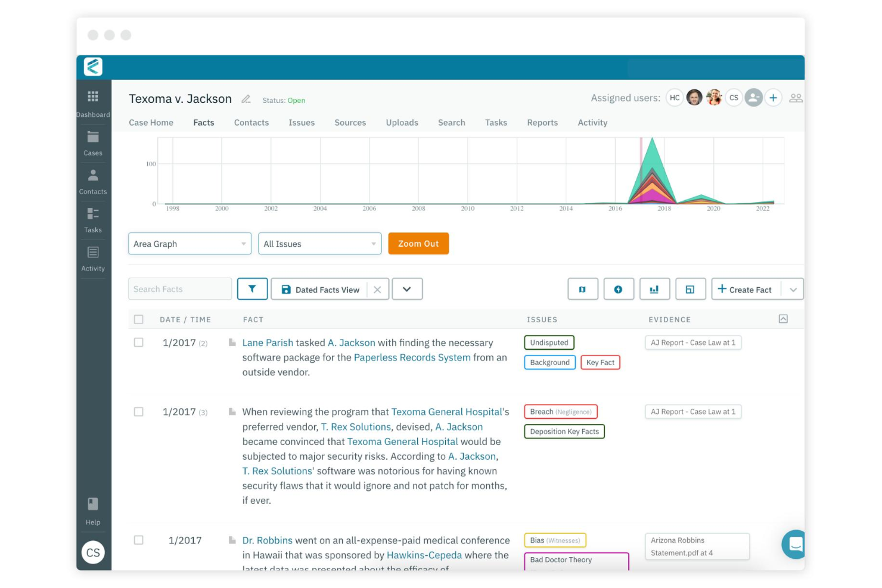Expand the Create Fact dropdown arrow
This screenshot has height=588, width=882.
point(793,289)
